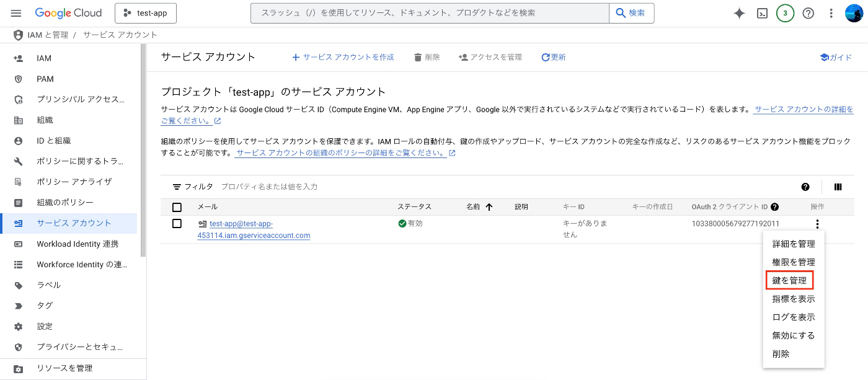
Task: Open Gemini sparkle assistant icon
Action: point(739,13)
